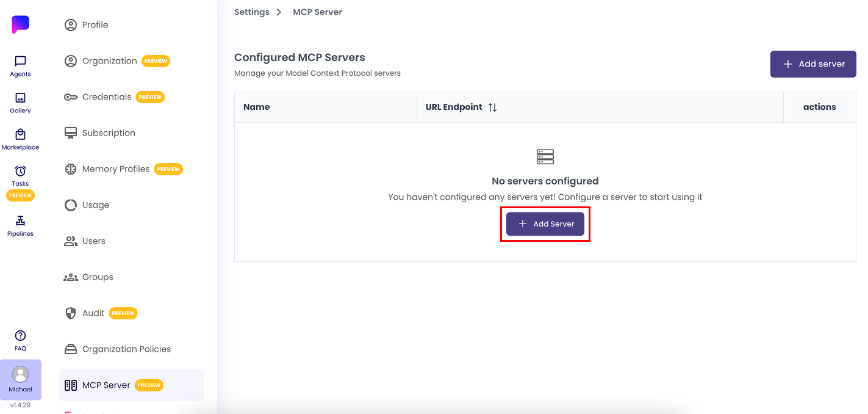The height and width of the screenshot is (414, 868).
Task: Click the breadcrumb chevron separator
Action: (x=279, y=12)
